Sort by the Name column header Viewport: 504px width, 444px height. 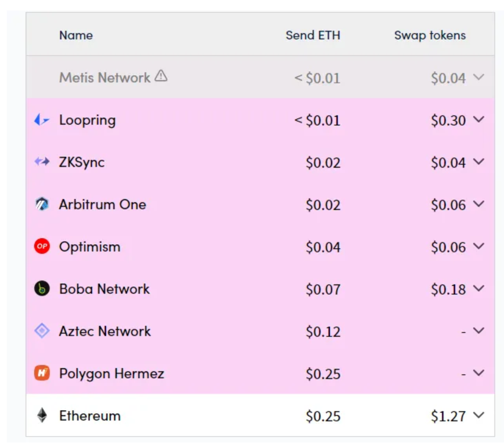(x=76, y=35)
